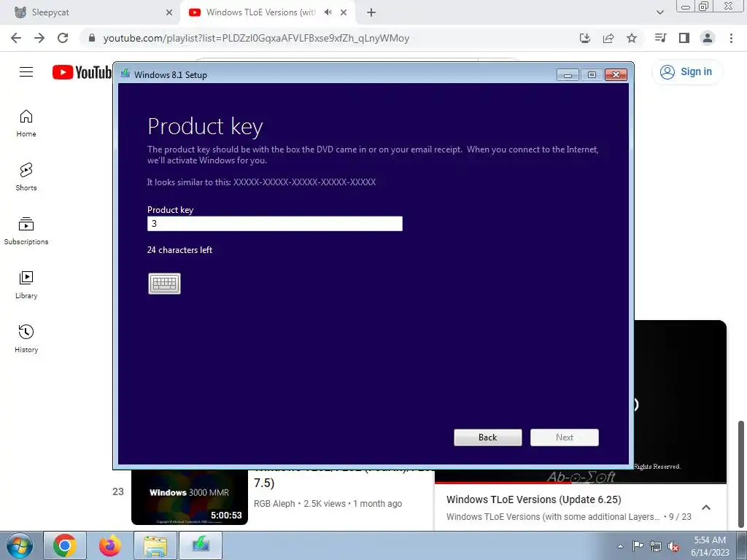Show hidden system tray icons

pos(620,546)
